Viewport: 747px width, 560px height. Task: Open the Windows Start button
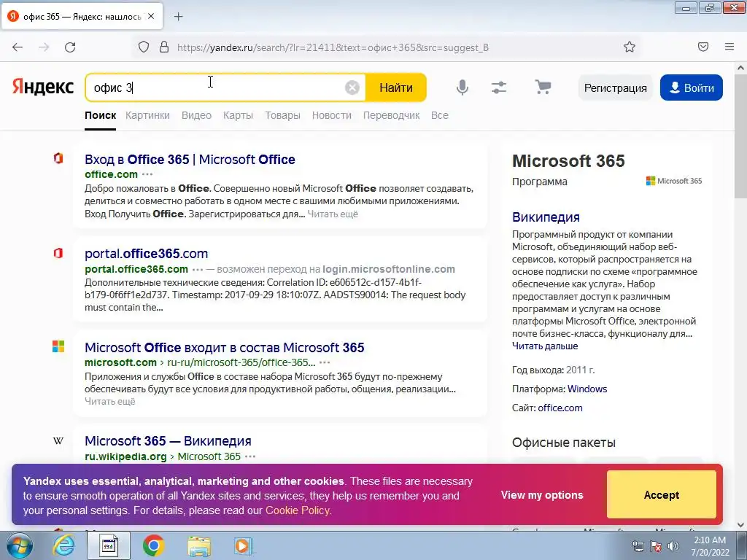[20, 545]
